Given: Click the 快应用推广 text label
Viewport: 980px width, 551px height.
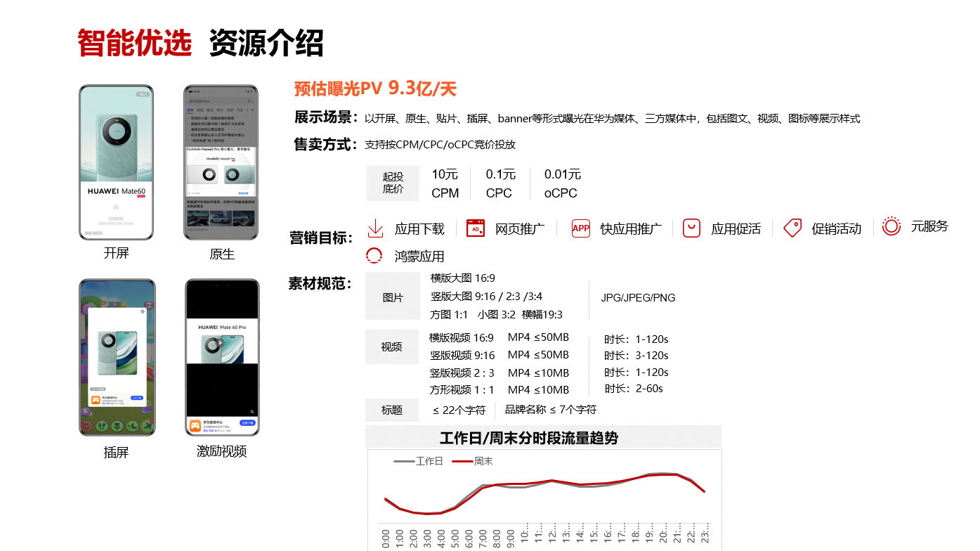Looking at the screenshot, I should [x=631, y=229].
